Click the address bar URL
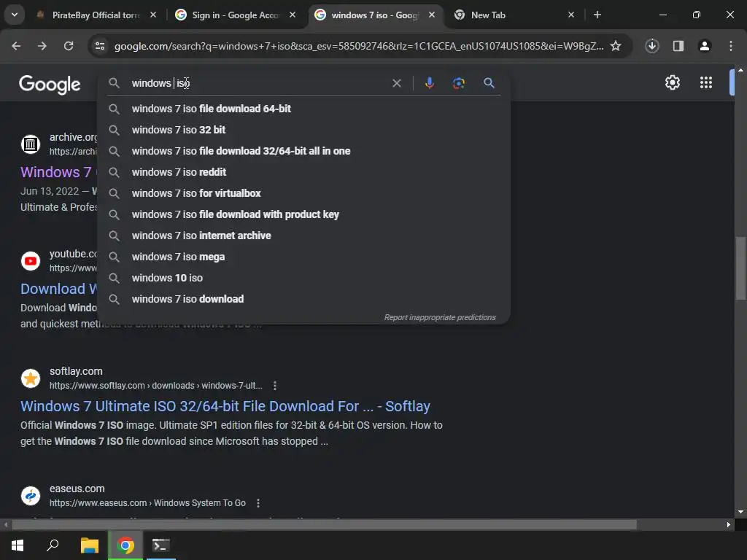 click(359, 46)
